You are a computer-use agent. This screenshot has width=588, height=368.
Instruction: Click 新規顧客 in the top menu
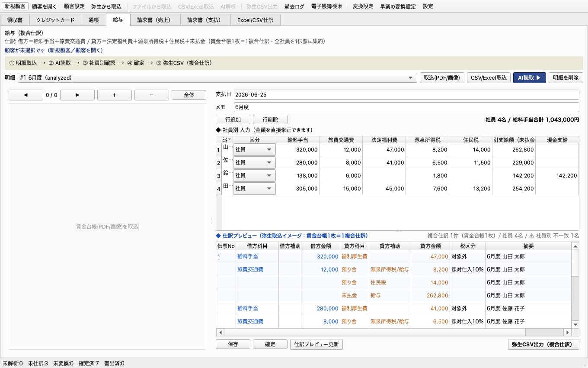(15, 6)
